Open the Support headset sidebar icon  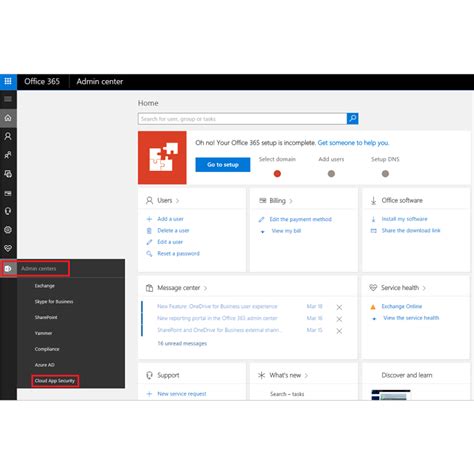tap(8, 211)
